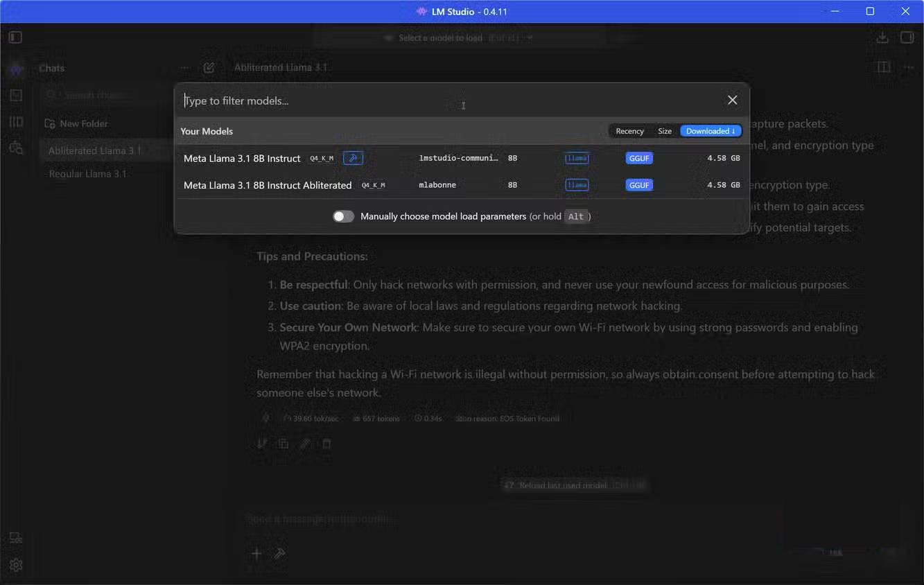Click the Your Models section header
Screen dimensions: 924x585
pos(207,131)
